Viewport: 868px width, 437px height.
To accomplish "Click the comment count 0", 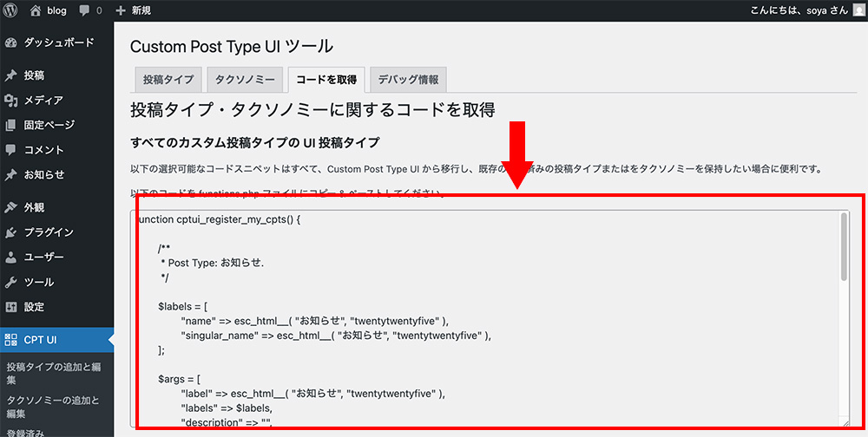I will point(100,11).
